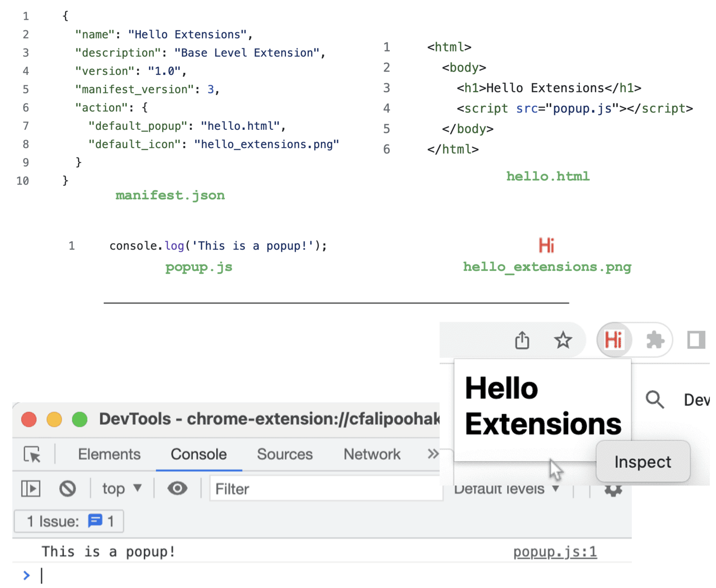The height and width of the screenshot is (588, 716).
Task: Choose Inspect from the context menu
Action: pyautogui.click(x=643, y=462)
